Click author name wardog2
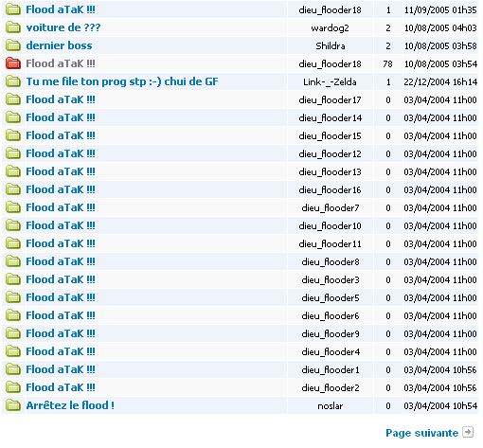483x448 pixels. pos(330,28)
